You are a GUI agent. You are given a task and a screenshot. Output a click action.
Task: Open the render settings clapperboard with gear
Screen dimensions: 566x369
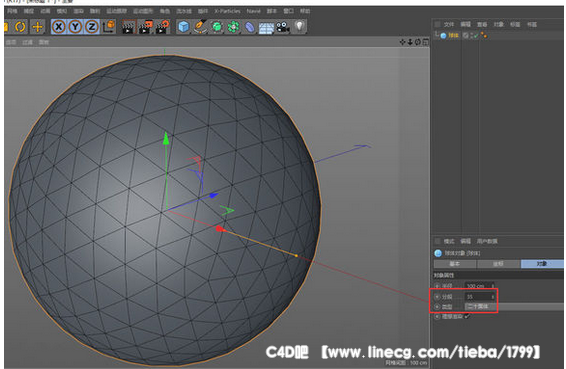[x=162, y=27]
